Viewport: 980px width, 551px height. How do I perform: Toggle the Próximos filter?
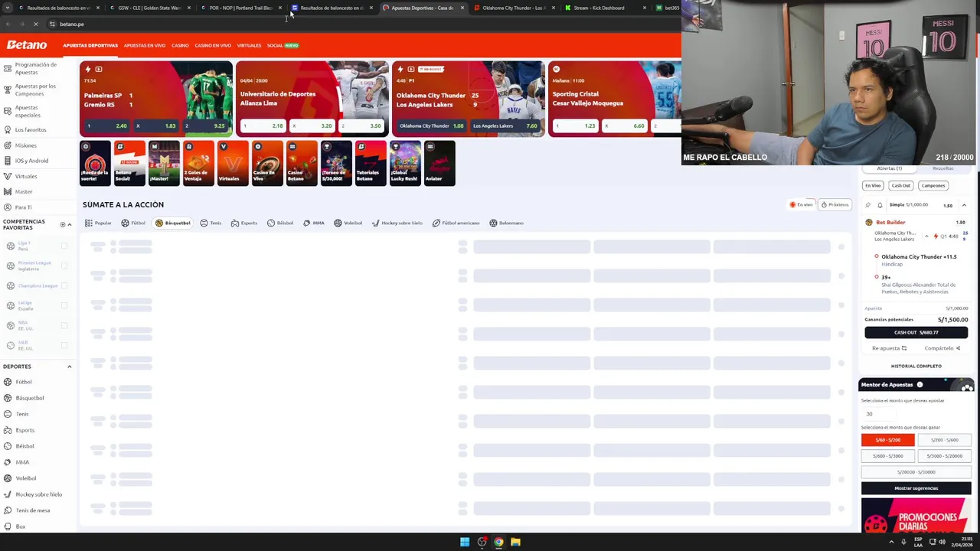835,204
